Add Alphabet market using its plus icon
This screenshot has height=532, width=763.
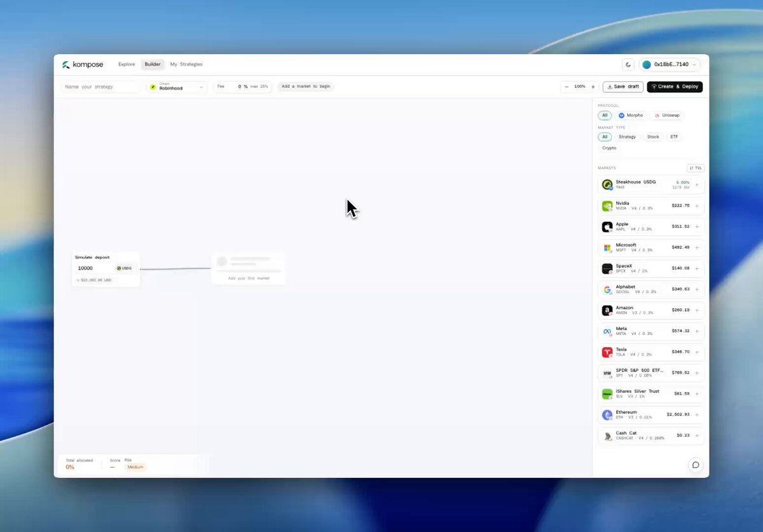pyautogui.click(x=697, y=289)
